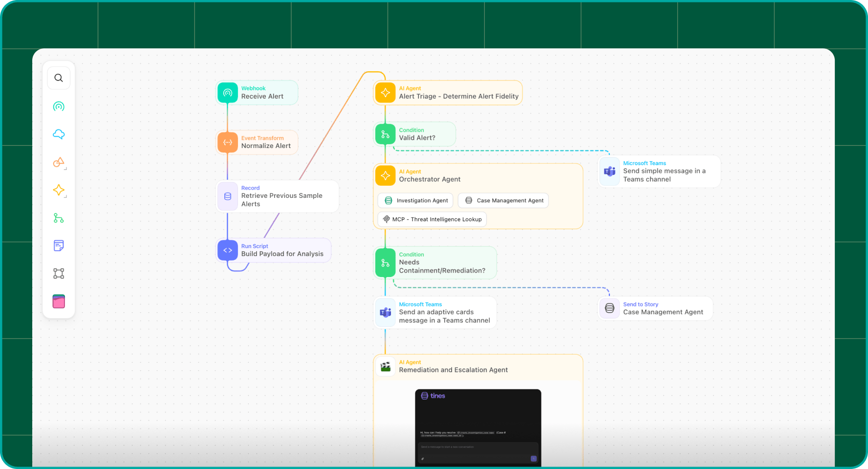Click the Retrieve Previous Sample Alerts record icon
This screenshot has width=868, height=469.
(228, 196)
